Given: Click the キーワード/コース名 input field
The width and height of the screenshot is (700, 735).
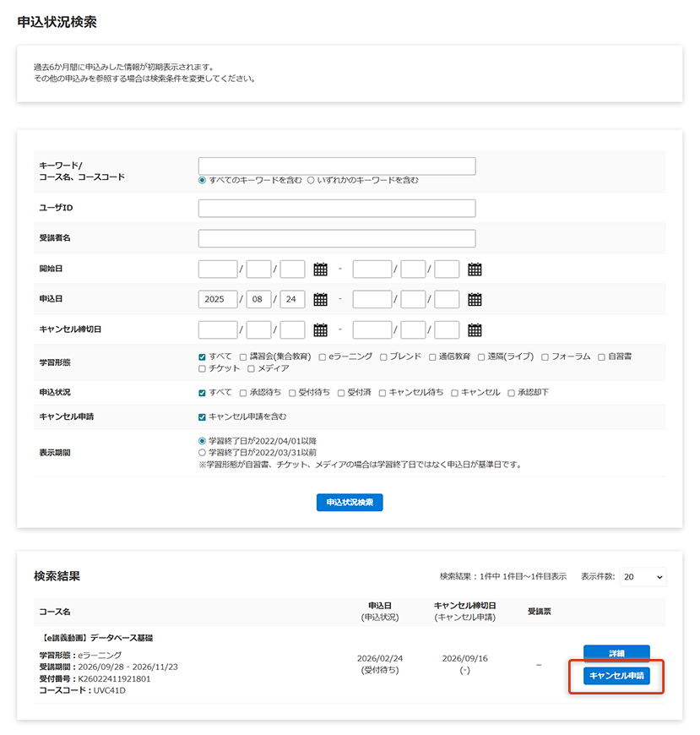Looking at the screenshot, I should pos(336,166).
